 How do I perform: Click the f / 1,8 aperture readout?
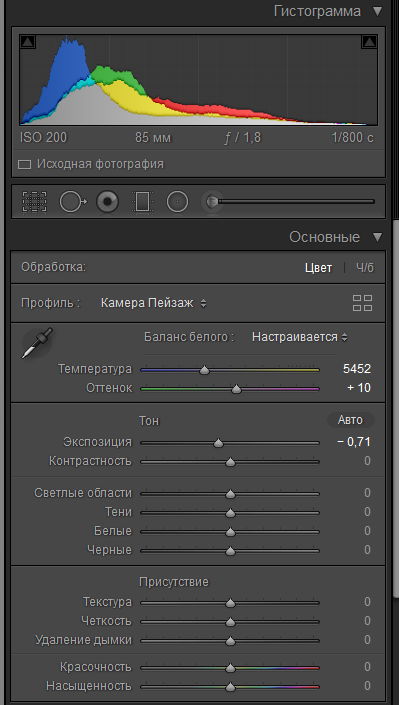tap(243, 138)
